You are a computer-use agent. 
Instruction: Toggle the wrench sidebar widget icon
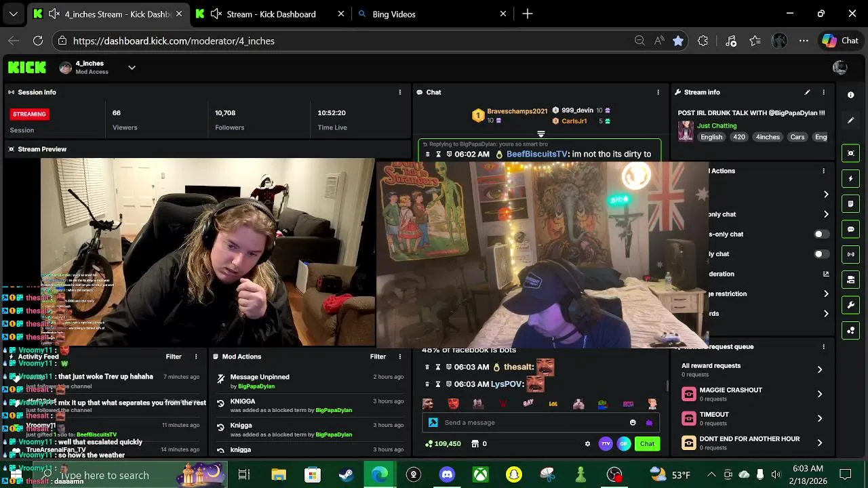point(851,305)
